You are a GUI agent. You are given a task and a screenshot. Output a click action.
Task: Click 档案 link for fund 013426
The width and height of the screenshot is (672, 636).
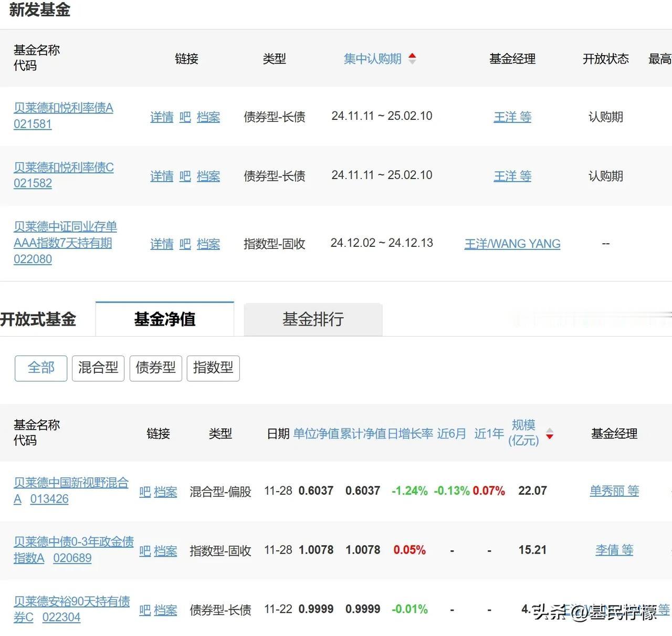[x=165, y=492]
